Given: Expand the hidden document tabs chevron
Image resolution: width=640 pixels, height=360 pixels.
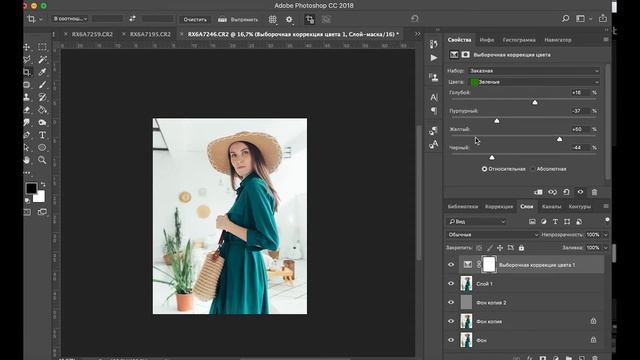Looking at the screenshot, I should 417,34.
